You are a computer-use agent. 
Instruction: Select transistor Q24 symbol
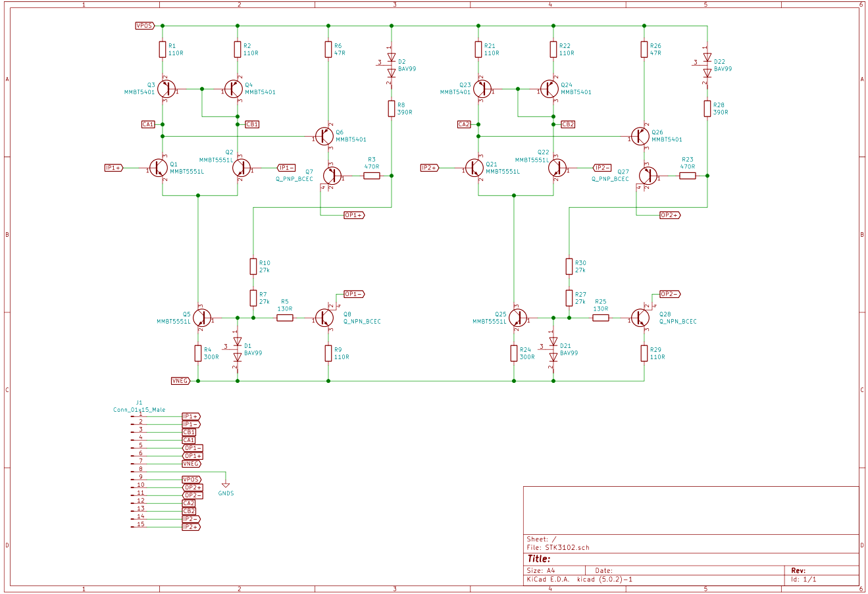tap(549, 89)
